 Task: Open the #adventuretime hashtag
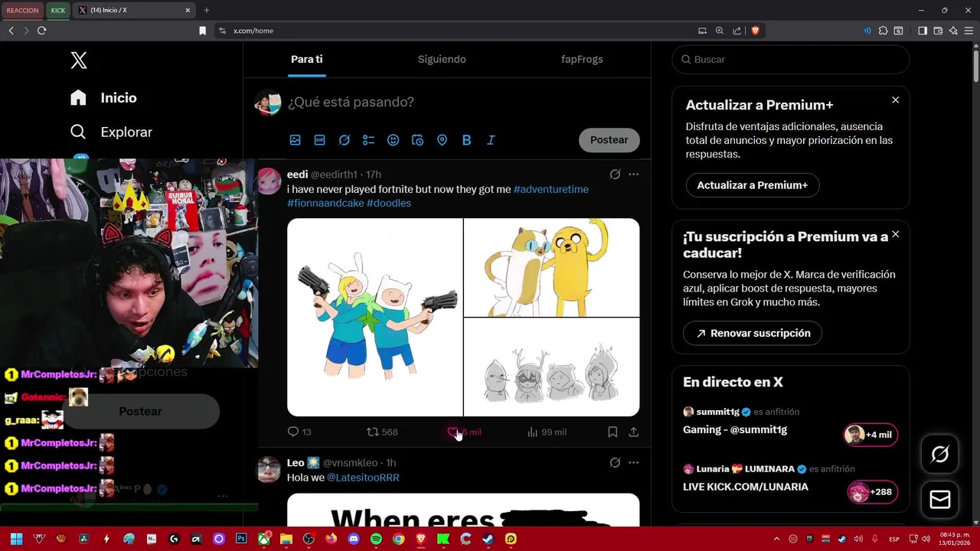click(x=551, y=189)
